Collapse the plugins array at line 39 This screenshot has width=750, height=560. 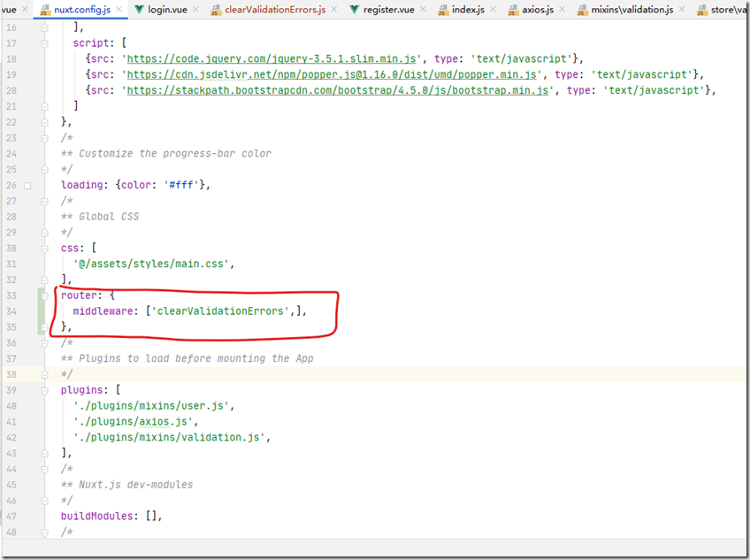(44, 390)
